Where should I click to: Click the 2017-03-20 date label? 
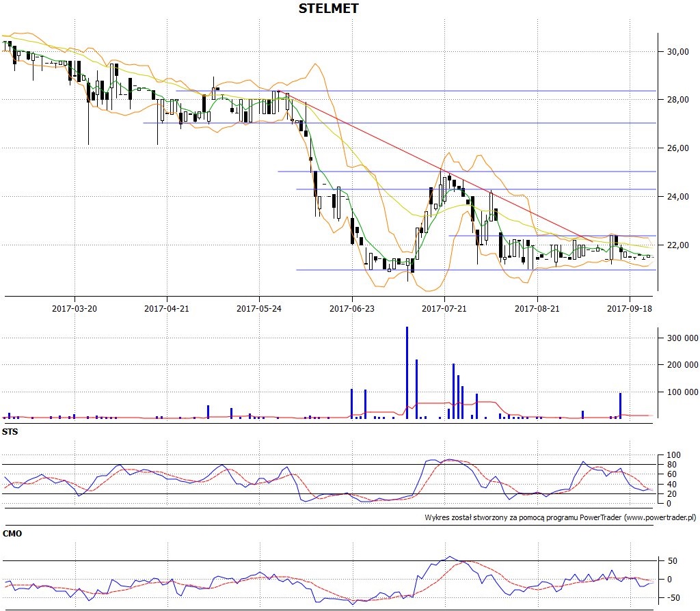74,308
